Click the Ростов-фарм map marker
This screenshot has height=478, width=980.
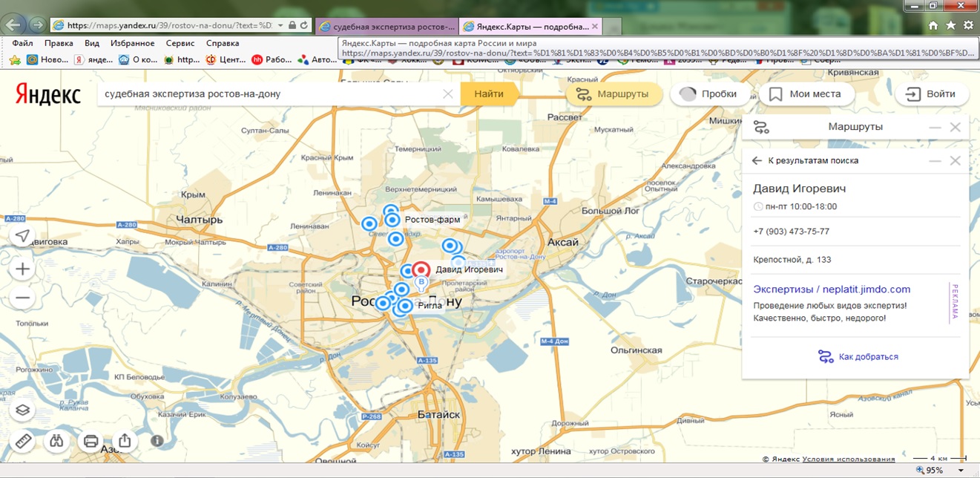point(392,220)
